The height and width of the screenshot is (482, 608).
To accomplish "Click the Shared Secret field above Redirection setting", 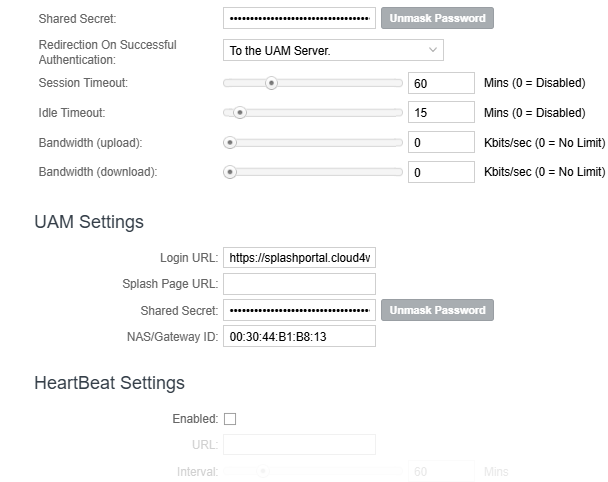I will pos(299,18).
